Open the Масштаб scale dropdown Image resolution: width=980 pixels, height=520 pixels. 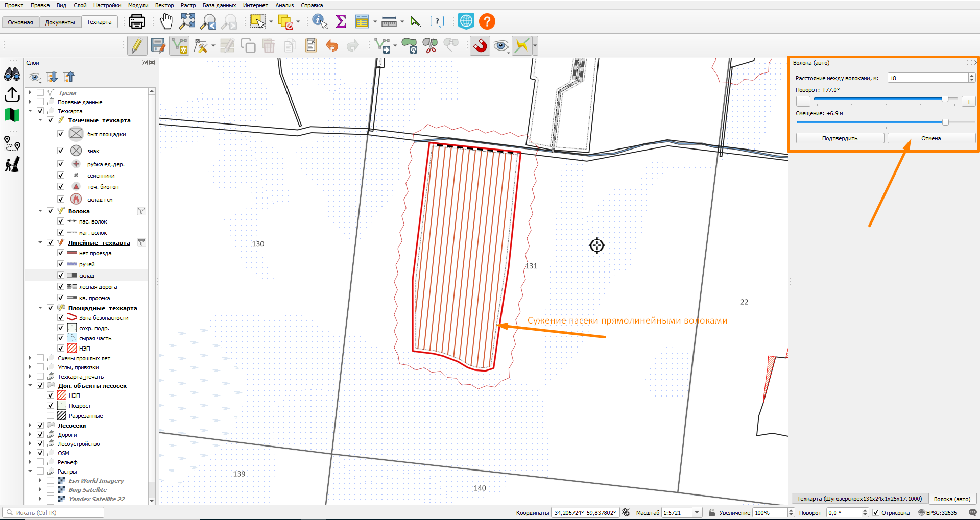697,513
